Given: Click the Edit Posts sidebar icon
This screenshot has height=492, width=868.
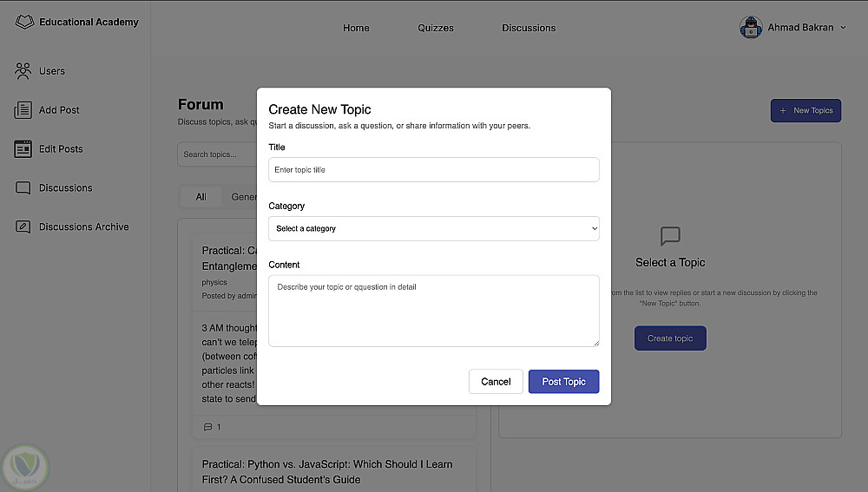Looking at the screenshot, I should pos(23,149).
